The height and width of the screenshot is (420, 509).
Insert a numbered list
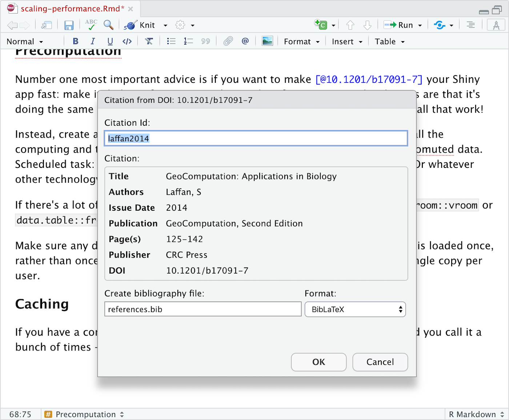point(188,41)
